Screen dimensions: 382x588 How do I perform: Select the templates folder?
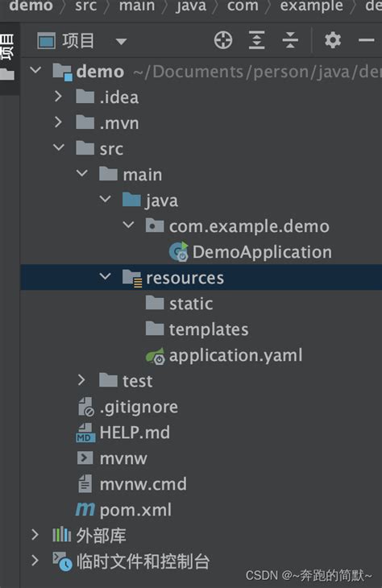[197, 329]
